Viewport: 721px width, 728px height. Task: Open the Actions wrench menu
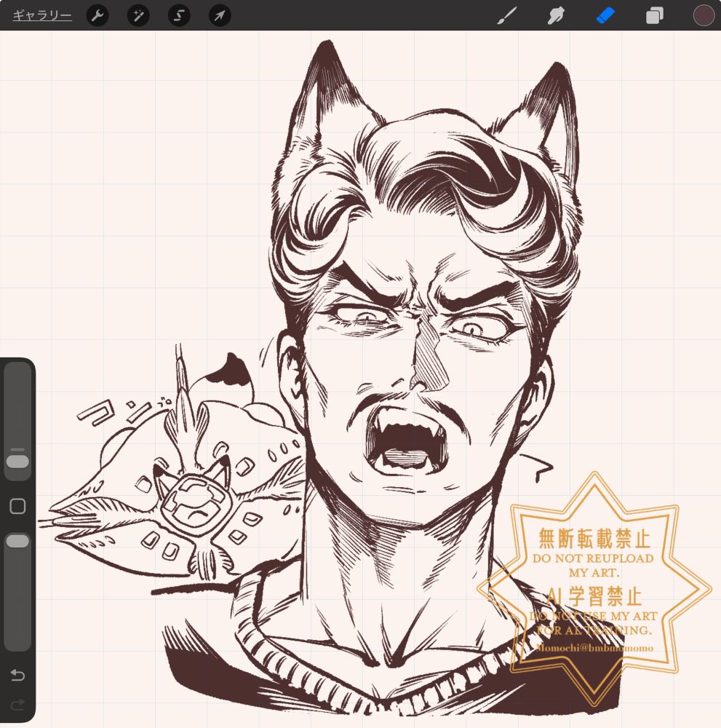[97, 16]
